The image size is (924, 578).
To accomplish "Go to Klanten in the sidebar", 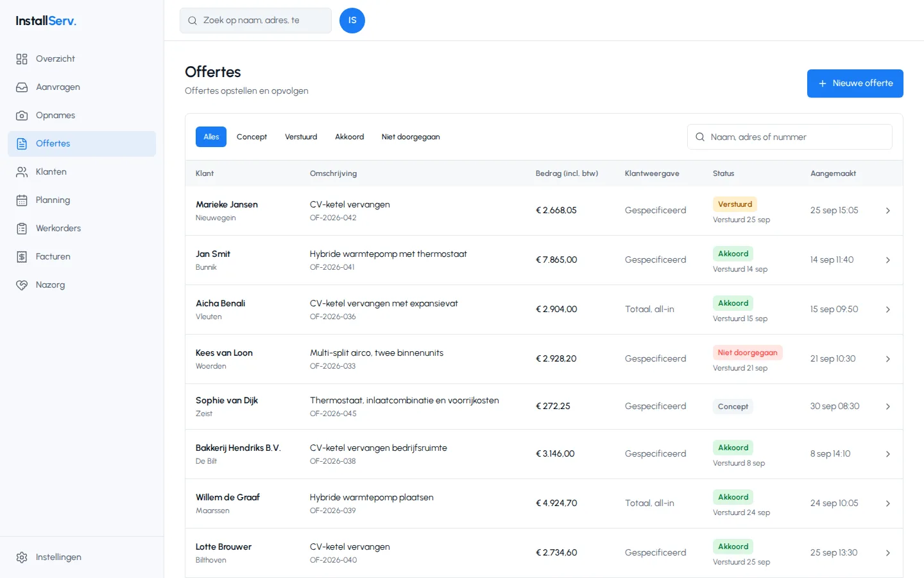I will point(81,172).
